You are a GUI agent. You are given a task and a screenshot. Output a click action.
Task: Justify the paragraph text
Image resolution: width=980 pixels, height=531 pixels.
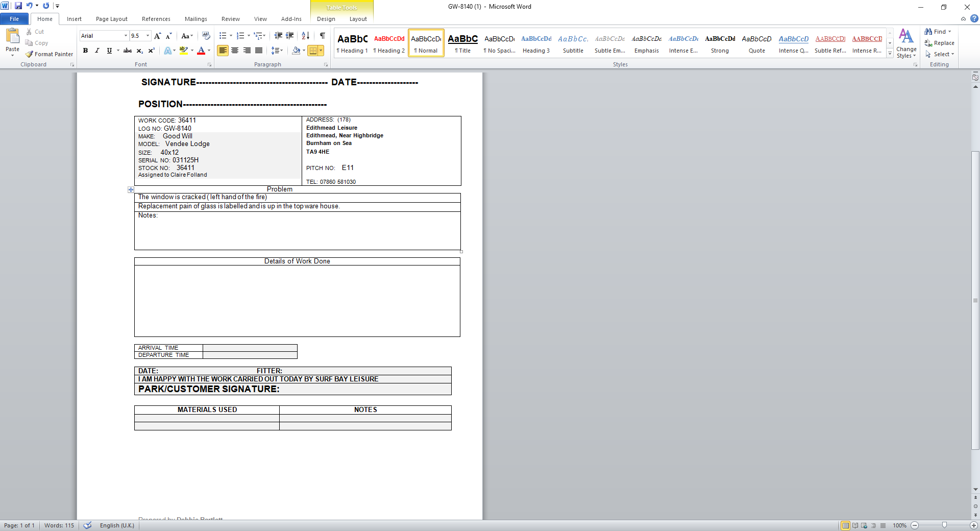pyautogui.click(x=259, y=51)
